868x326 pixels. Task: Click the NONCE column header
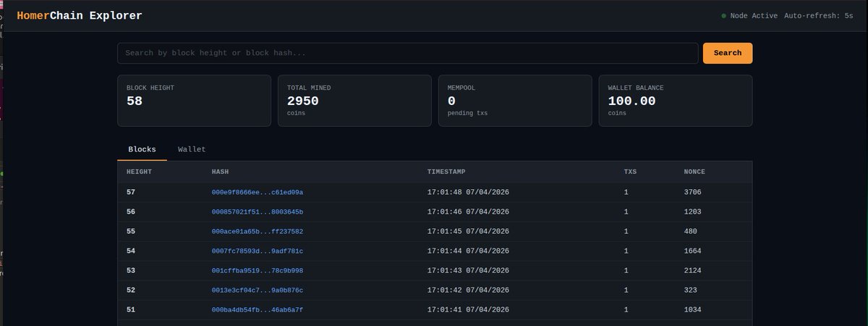(694, 172)
